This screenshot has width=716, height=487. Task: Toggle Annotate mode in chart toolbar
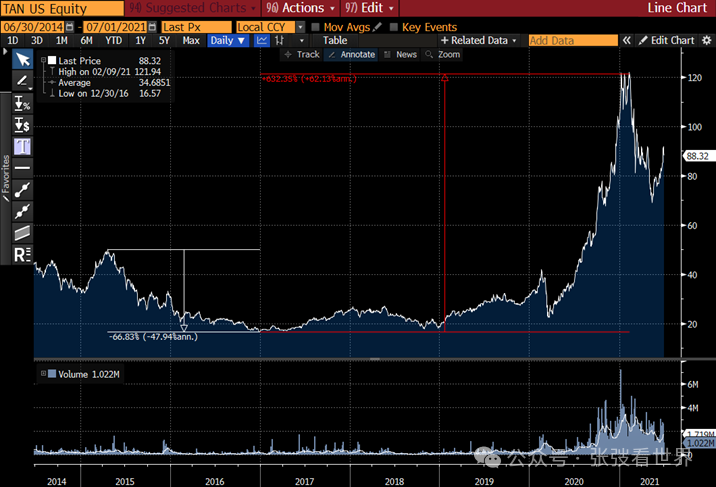351,54
